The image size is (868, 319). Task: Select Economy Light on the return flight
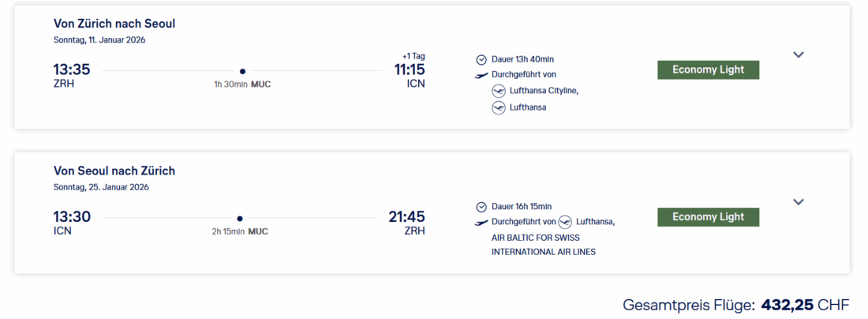point(708,217)
